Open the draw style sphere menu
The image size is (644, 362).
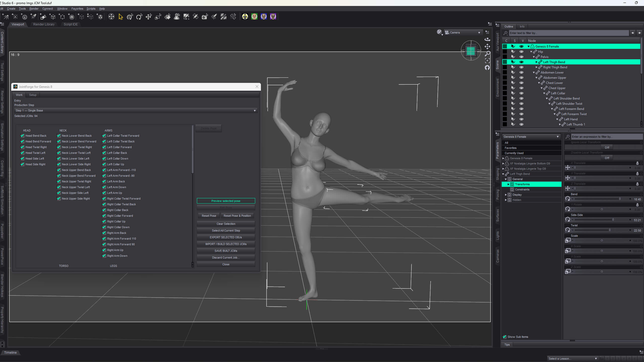439,32
